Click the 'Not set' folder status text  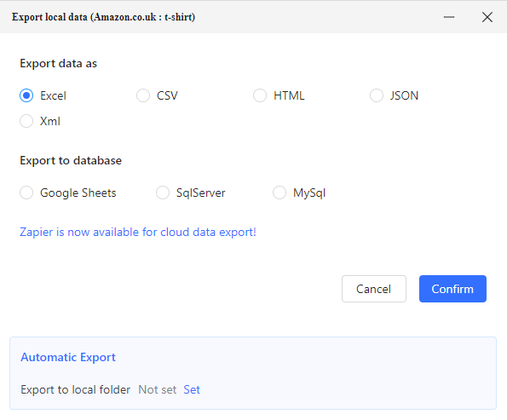point(157,389)
